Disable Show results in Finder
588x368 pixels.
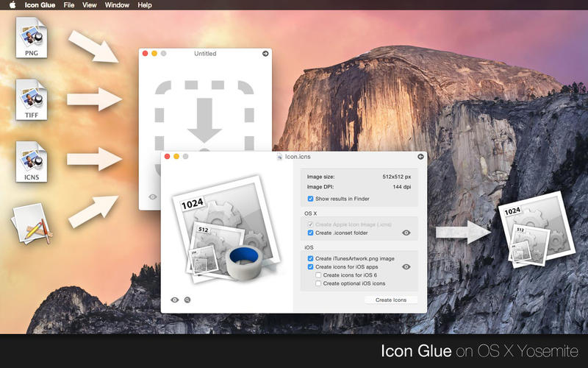(311, 199)
